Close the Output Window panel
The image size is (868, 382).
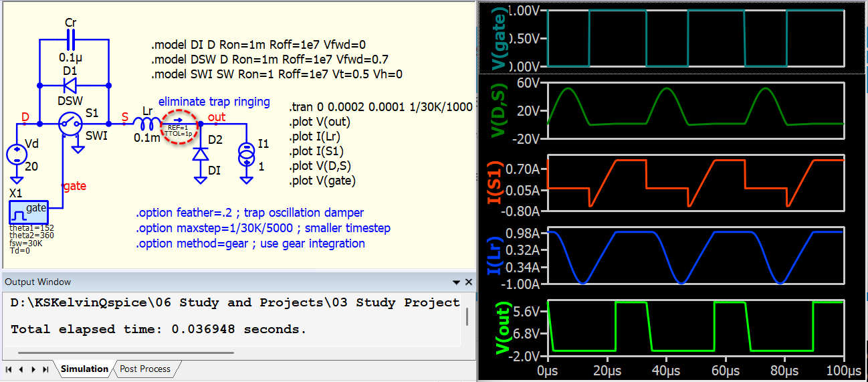(x=468, y=282)
